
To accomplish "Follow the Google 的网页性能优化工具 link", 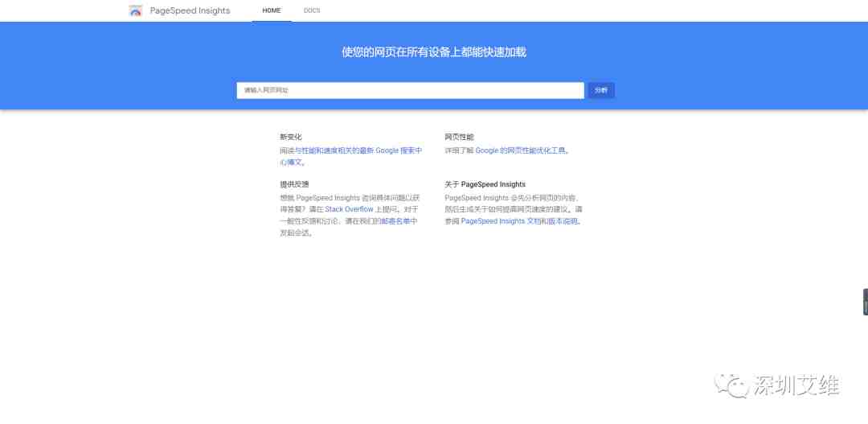I will (521, 150).
